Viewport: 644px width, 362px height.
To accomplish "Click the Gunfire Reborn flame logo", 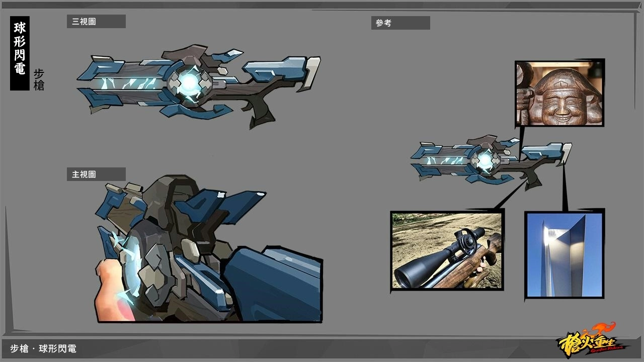I will point(589,342).
